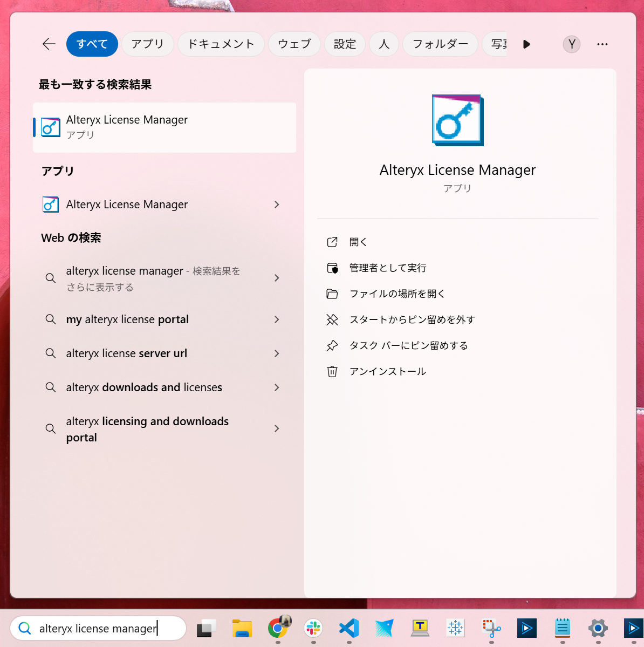Click the taskbar search input field
The width and height of the screenshot is (644, 647).
[x=98, y=629]
